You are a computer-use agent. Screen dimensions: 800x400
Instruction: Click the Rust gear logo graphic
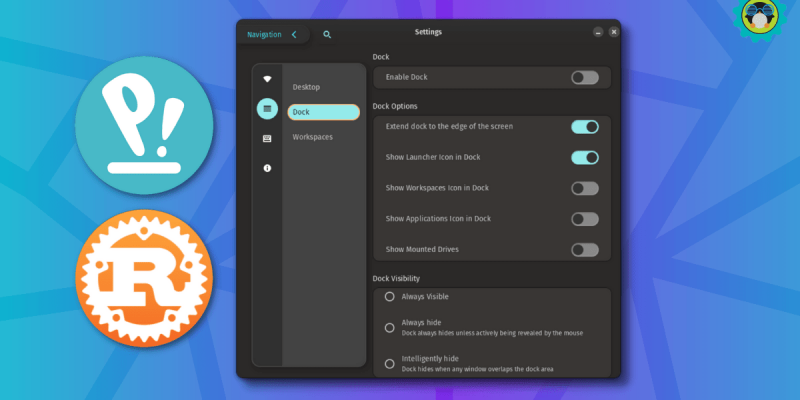tap(144, 278)
